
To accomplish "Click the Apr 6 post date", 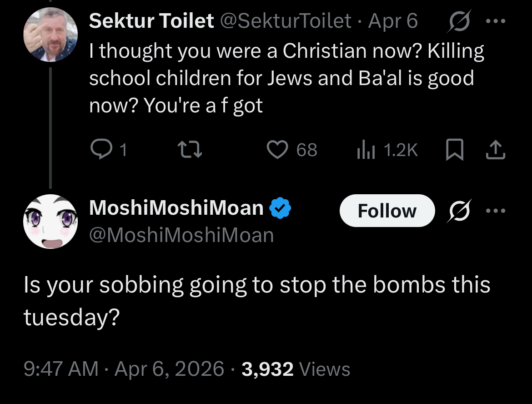I will coord(393,21).
